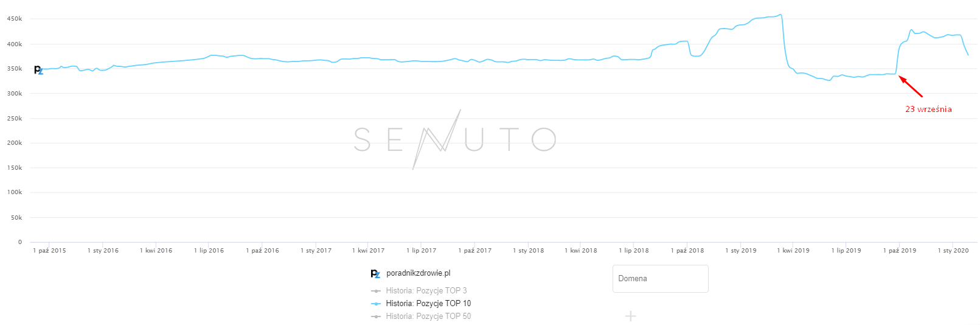Click the Domena input field

tap(660, 279)
